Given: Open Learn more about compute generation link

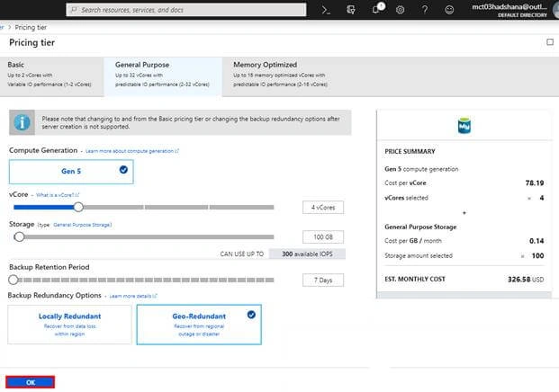Looking at the screenshot, I should [132, 151].
